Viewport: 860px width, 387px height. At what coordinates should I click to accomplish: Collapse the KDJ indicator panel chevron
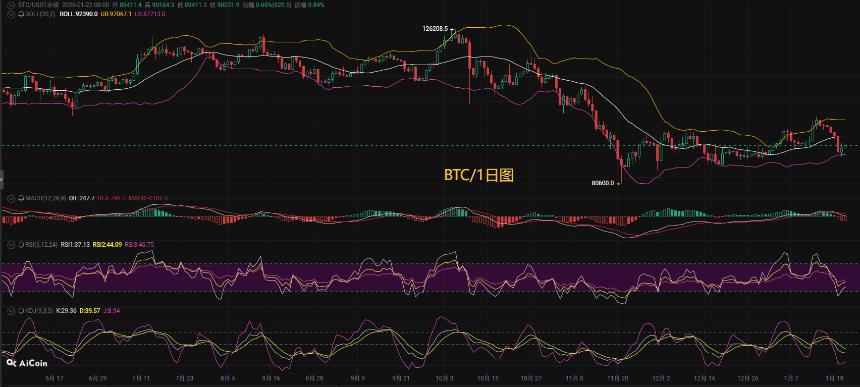(10, 311)
